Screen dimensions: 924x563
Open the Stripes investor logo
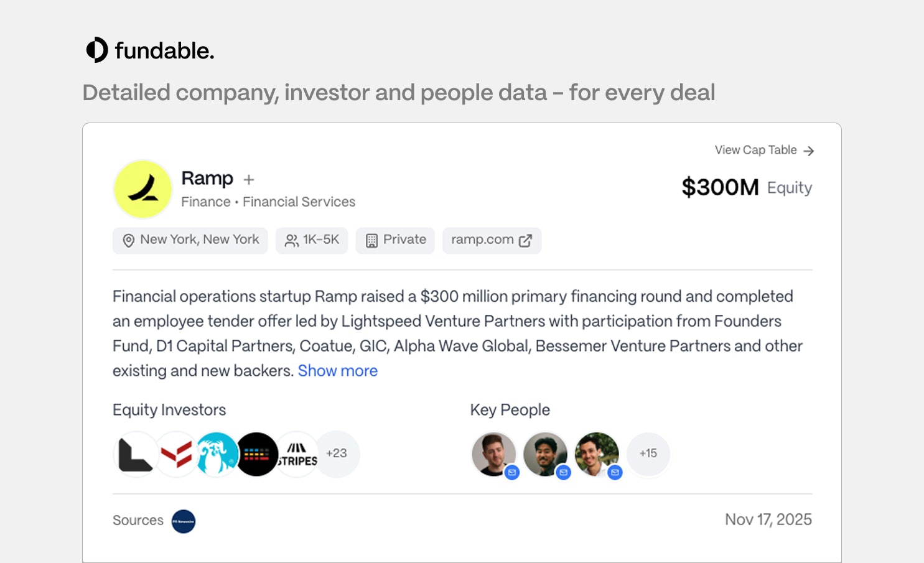297,454
